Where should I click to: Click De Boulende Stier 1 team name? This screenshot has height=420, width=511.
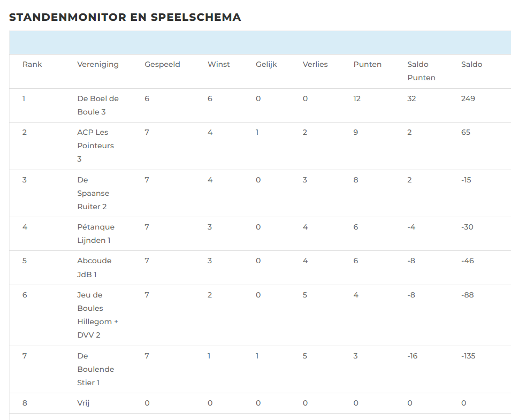coord(96,369)
